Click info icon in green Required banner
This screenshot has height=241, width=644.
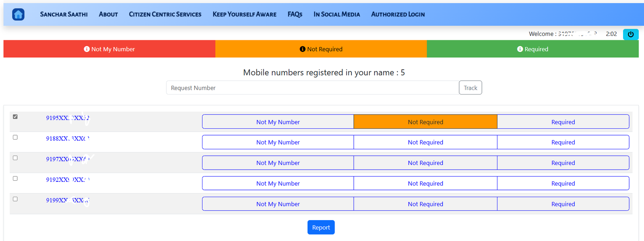[520, 49]
